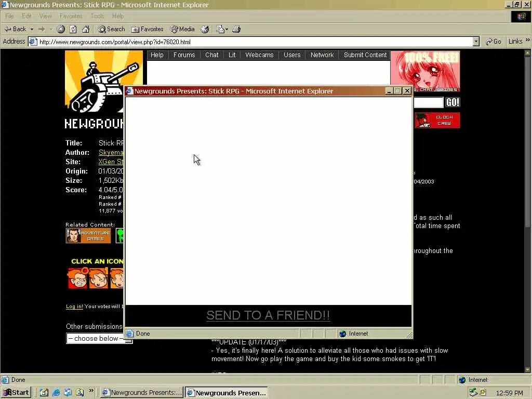Click the Print toolbar icon
The image size is (532, 399).
pyautogui.click(x=236, y=29)
